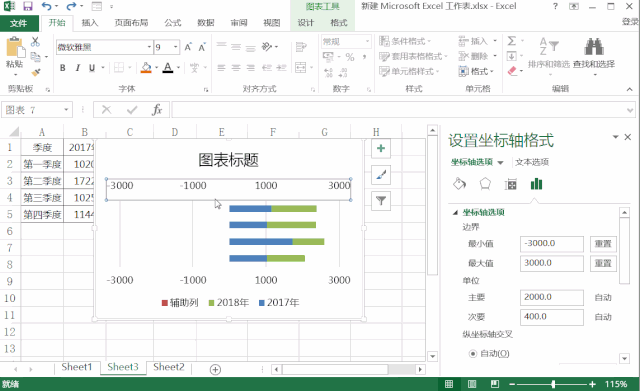Switch to Page Break Preview in status bar
The height and width of the screenshot is (391, 640).
coord(495,384)
